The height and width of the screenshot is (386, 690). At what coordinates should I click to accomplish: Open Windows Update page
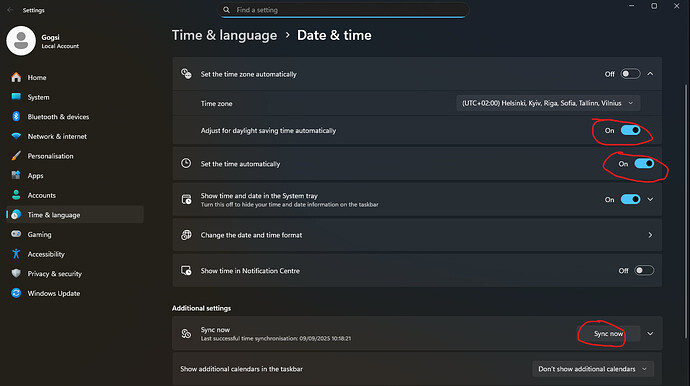[75, 293]
